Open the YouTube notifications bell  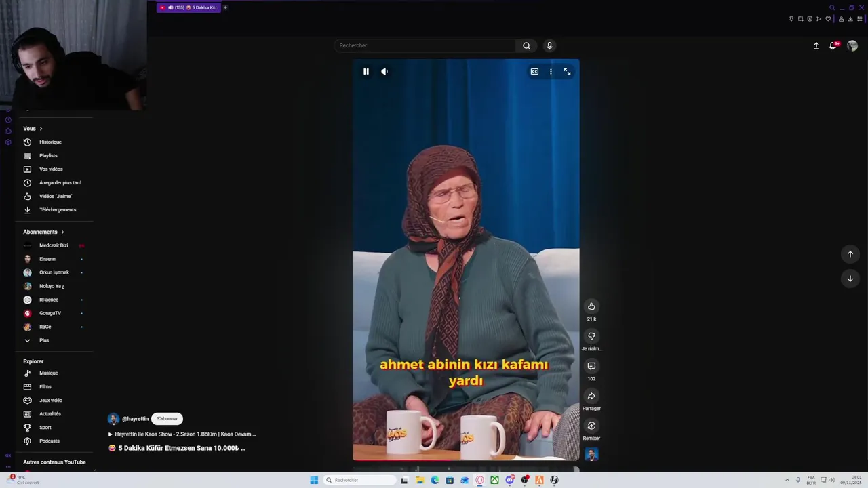[833, 45]
